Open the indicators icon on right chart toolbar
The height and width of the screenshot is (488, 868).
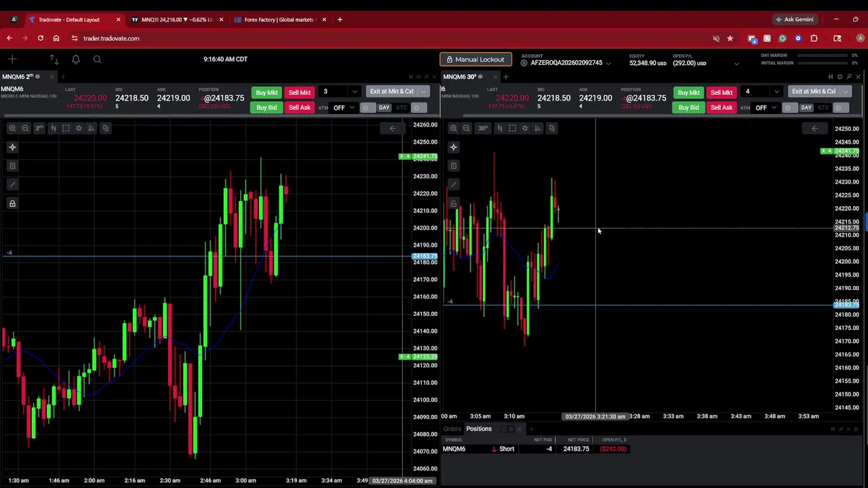click(x=538, y=128)
